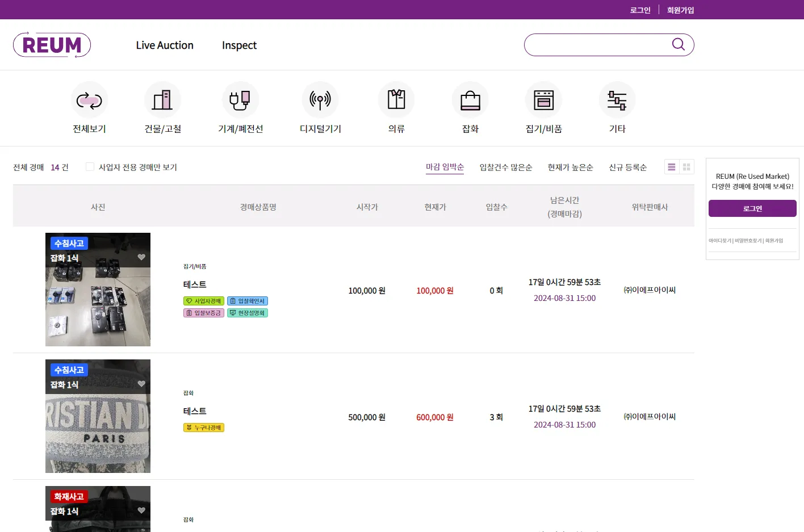Enable 사업자 전용 경매만 보기 checkbox
The height and width of the screenshot is (532, 804).
90,166
